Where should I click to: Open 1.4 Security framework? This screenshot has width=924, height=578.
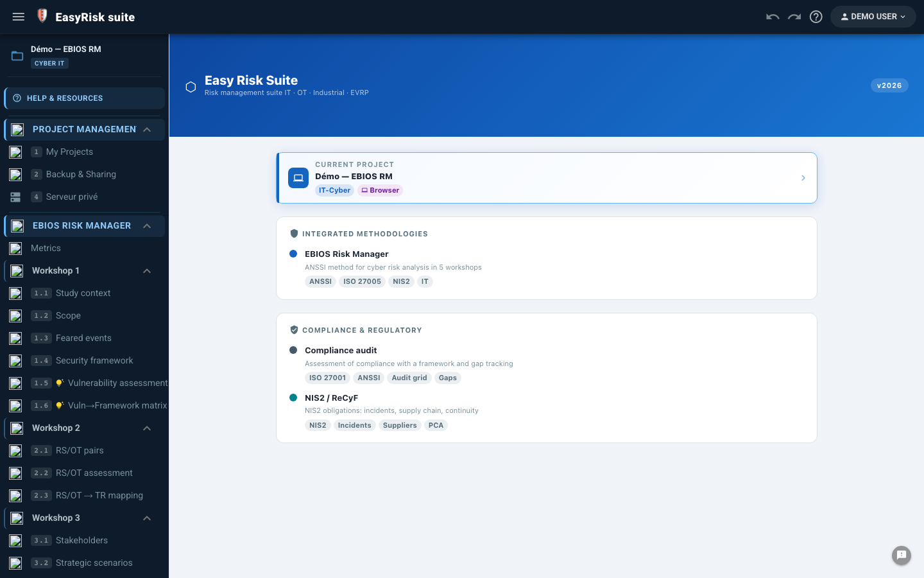(x=84, y=360)
